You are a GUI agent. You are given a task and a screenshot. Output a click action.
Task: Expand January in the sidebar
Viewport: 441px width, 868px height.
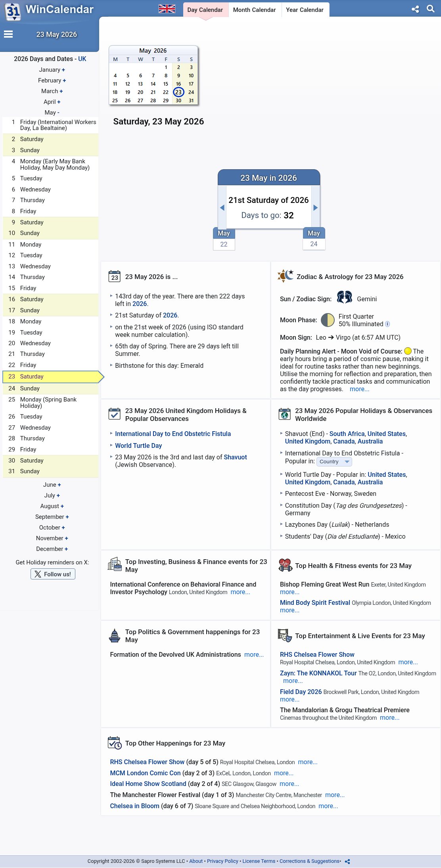point(52,70)
